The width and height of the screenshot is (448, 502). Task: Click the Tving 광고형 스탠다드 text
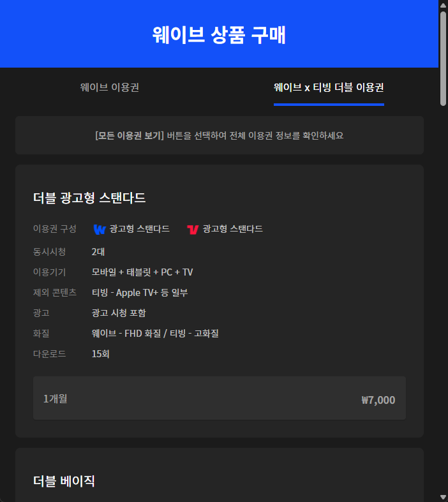[x=233, y=229]
